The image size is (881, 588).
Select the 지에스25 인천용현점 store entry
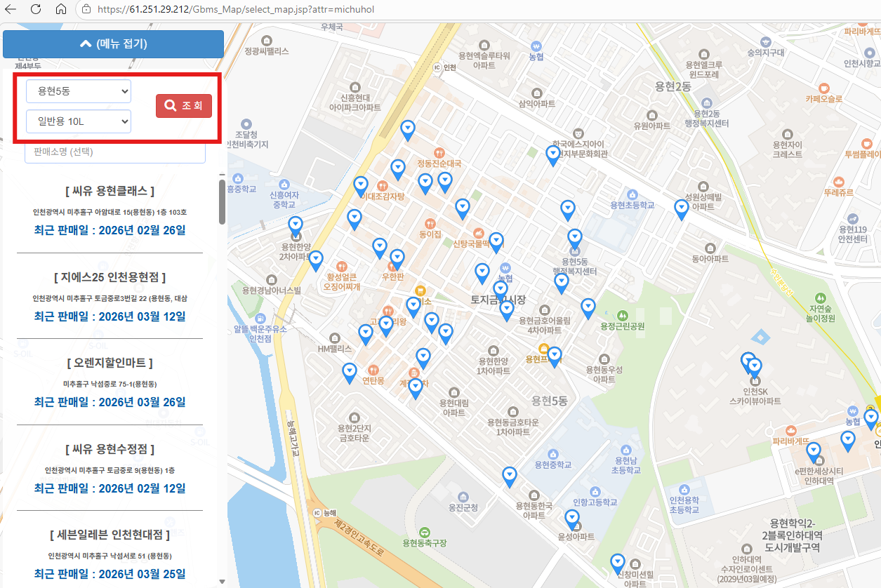110,296
